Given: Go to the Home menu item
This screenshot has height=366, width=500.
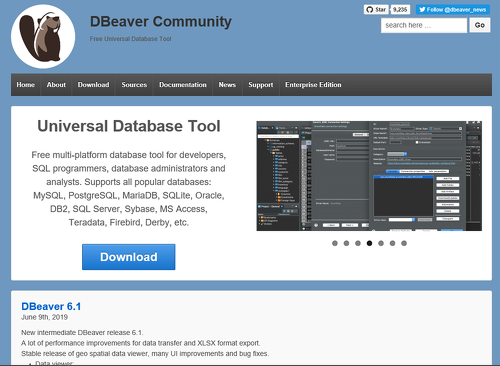Looking at the screenshot, I should tap(26, 85).
